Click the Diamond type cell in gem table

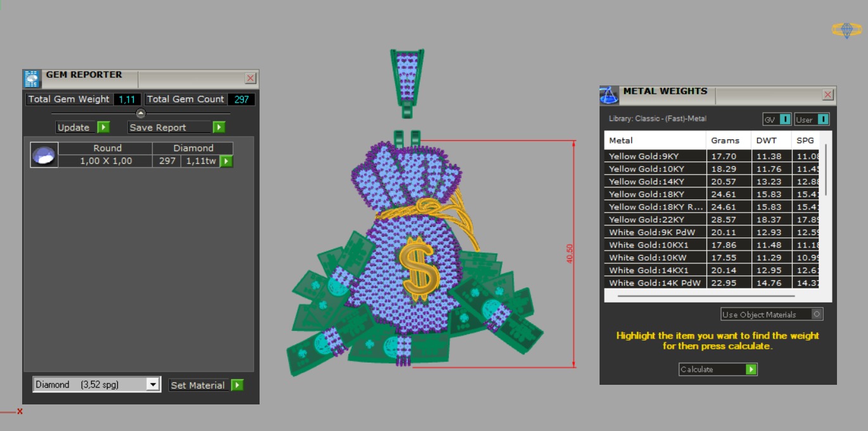[x=193, y=148]
